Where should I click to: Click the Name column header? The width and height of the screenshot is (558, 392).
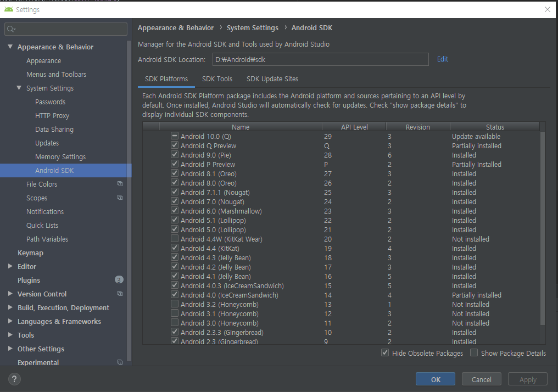point(241,127)
